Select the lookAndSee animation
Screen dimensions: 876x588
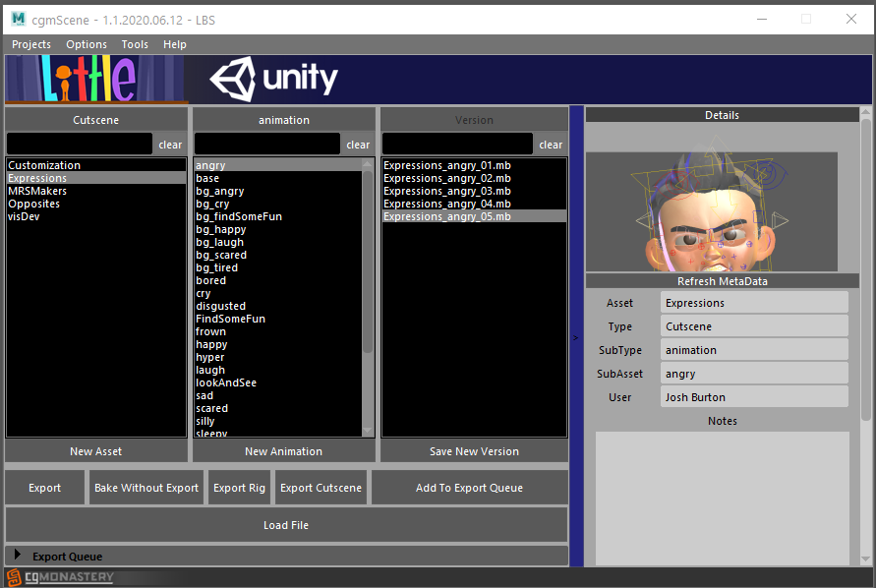pyautogui.click(x=278, y=382)
